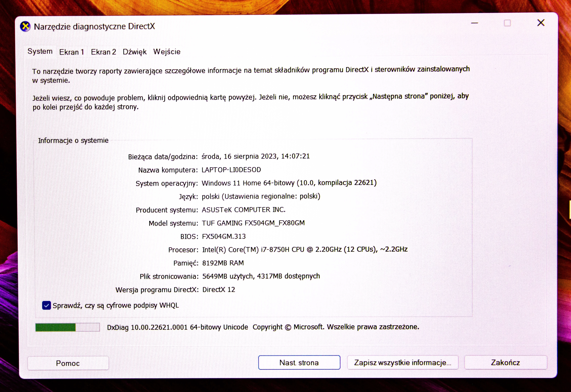Click the Informacje o systemie group label
The width and height of the screenshot is (571, 392).
(73, 141)
